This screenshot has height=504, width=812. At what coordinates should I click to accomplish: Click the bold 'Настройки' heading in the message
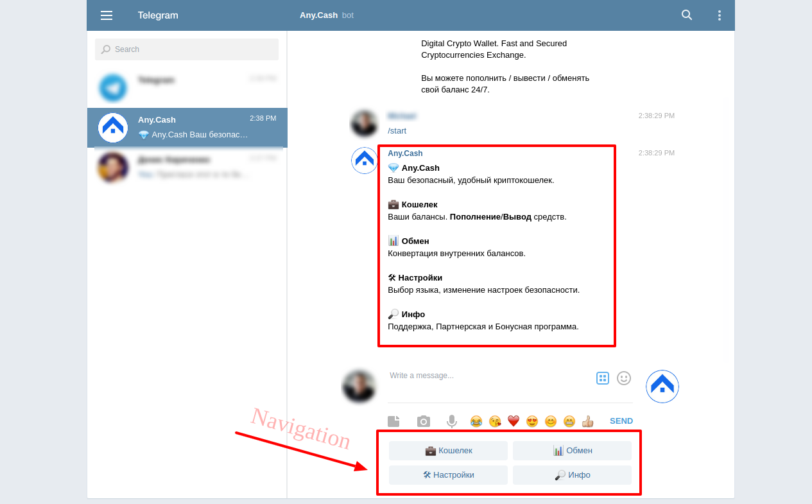pos(420,278)
